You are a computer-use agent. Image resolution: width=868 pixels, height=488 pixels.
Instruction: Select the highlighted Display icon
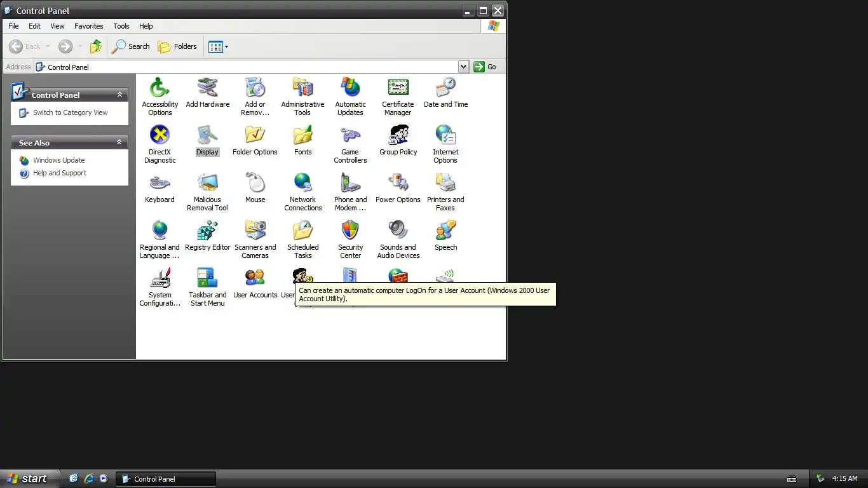click(207, 135)
